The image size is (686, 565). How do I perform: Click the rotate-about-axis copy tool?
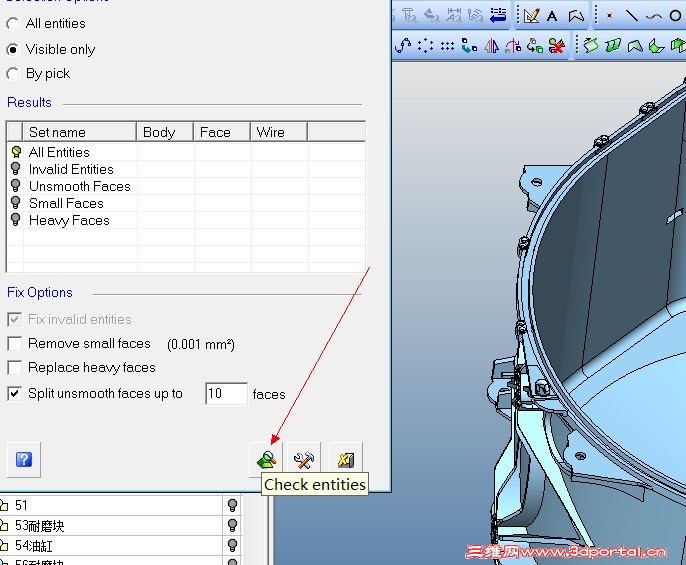513,46
